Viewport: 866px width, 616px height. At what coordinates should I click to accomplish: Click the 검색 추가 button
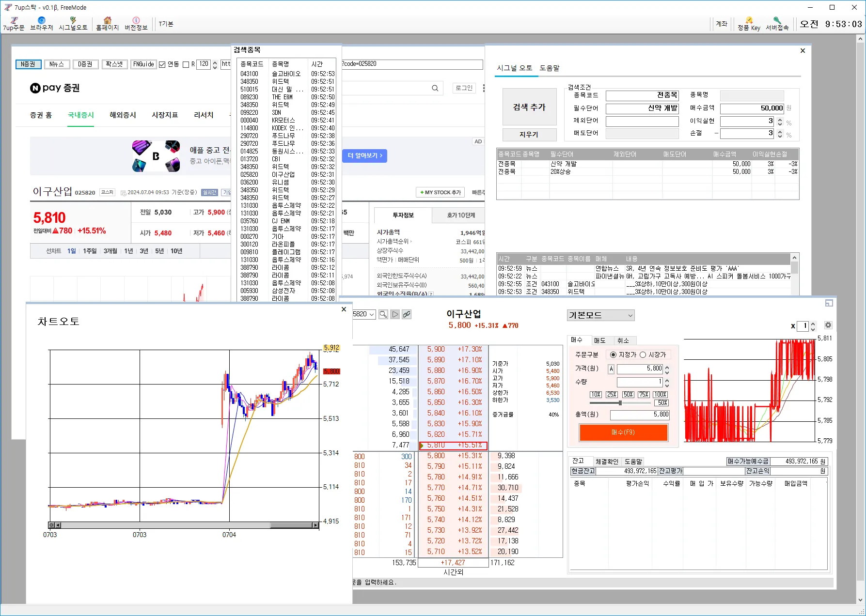(529, 107)
